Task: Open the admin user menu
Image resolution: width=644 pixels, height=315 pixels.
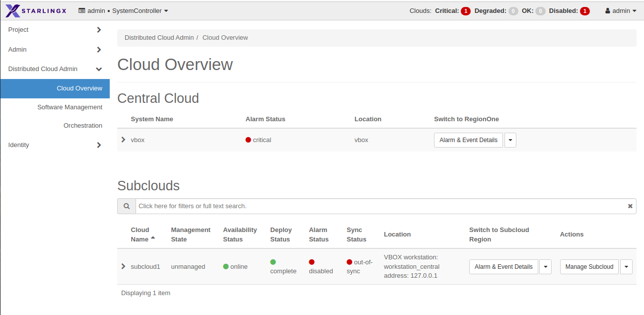Action: (x=621, y=10)
